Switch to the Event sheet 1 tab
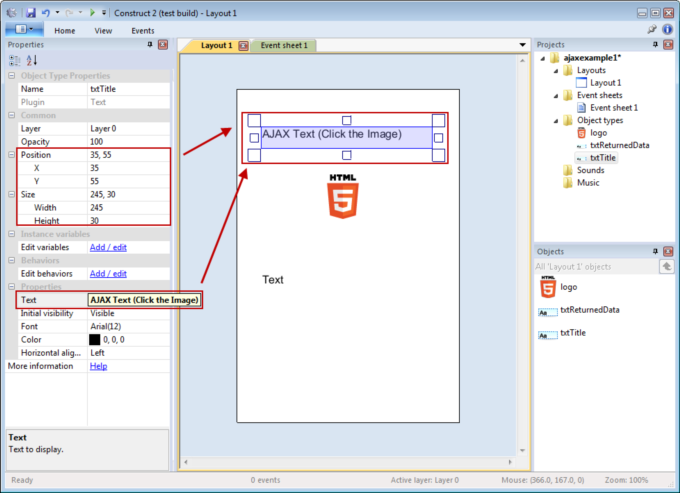This screenshot has height=493, width=680. pyautogui.click(x=284, y=45)
